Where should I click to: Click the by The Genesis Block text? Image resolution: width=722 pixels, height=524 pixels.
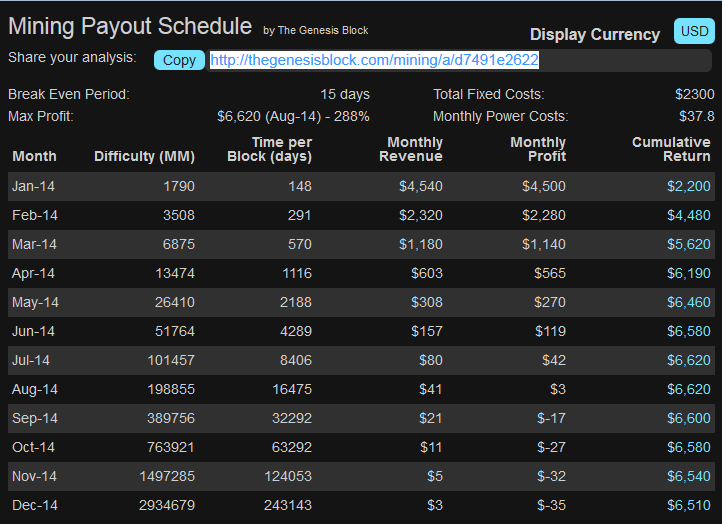315,30
